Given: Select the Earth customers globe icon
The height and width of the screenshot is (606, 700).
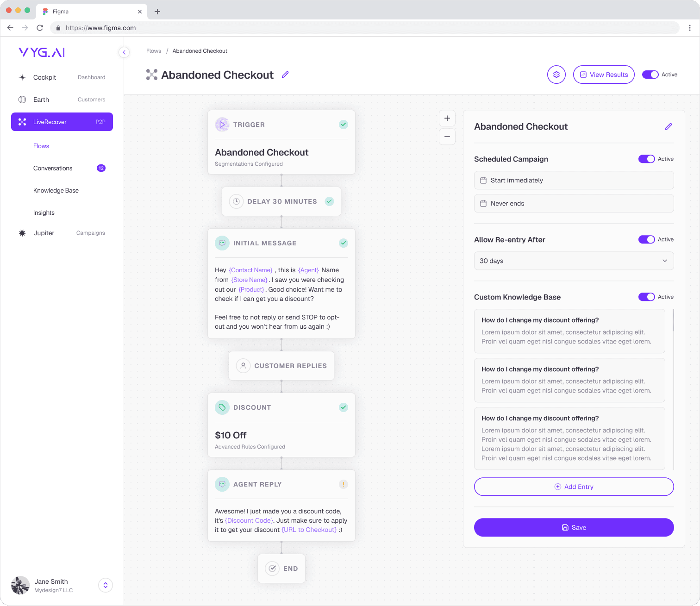Looking at the screenshot, I should (x=22, y=100).
